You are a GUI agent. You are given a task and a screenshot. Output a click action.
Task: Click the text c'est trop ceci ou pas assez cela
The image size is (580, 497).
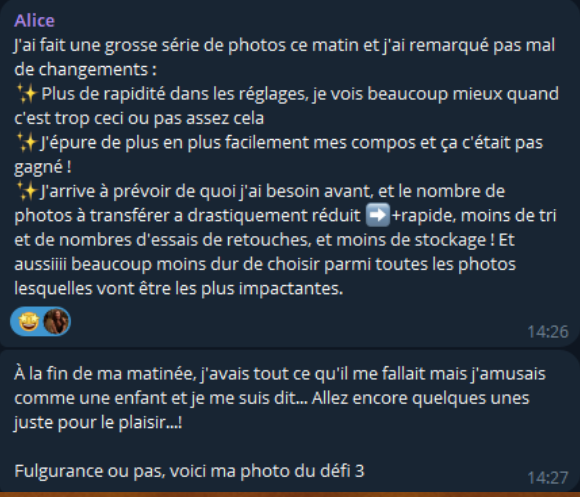click(x=139, y=118)
